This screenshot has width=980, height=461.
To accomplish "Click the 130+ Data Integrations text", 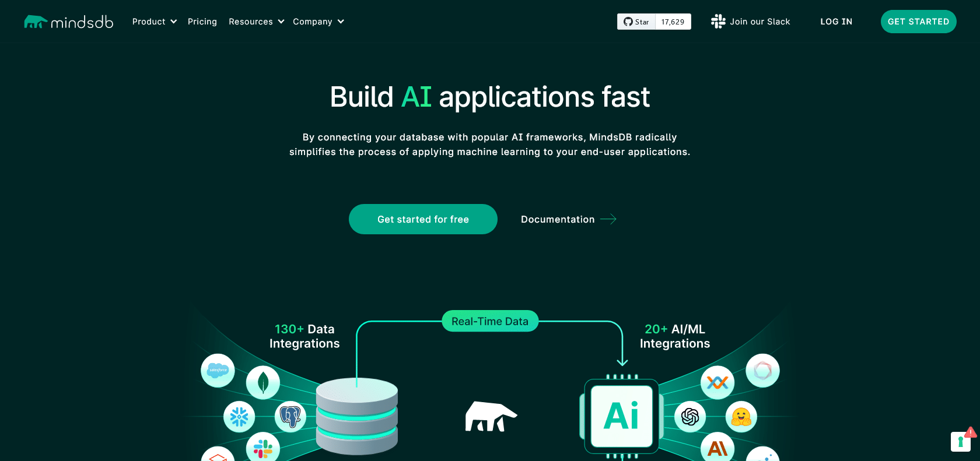I will (304, 336).
